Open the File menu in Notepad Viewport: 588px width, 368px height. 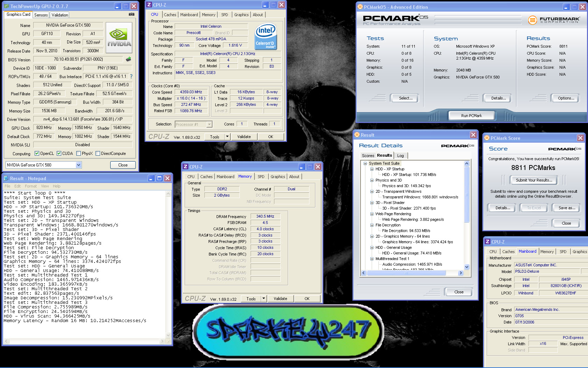point(7,186)
